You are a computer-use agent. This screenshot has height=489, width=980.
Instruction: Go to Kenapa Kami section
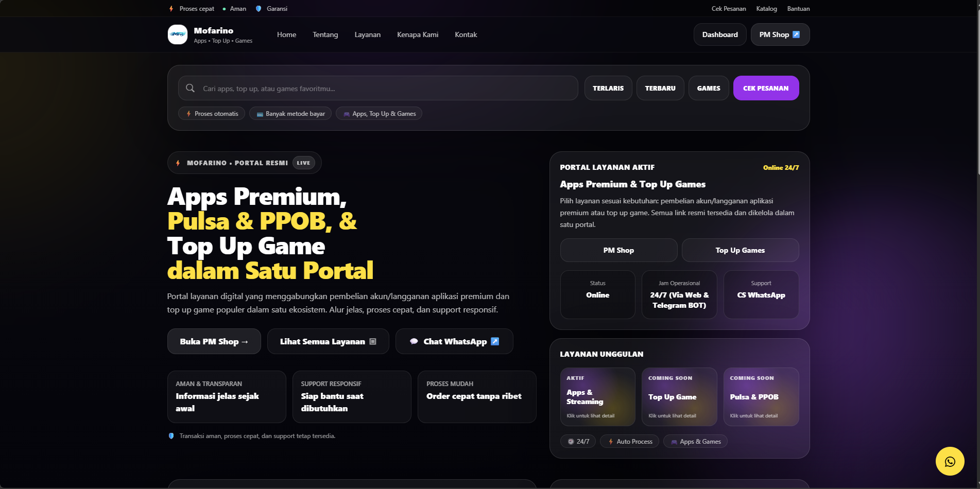[x=417, y=34]
